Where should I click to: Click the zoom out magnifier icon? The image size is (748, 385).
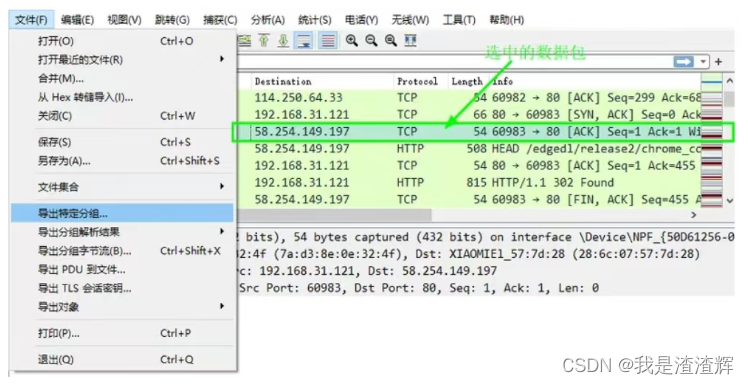pos(371,41)
